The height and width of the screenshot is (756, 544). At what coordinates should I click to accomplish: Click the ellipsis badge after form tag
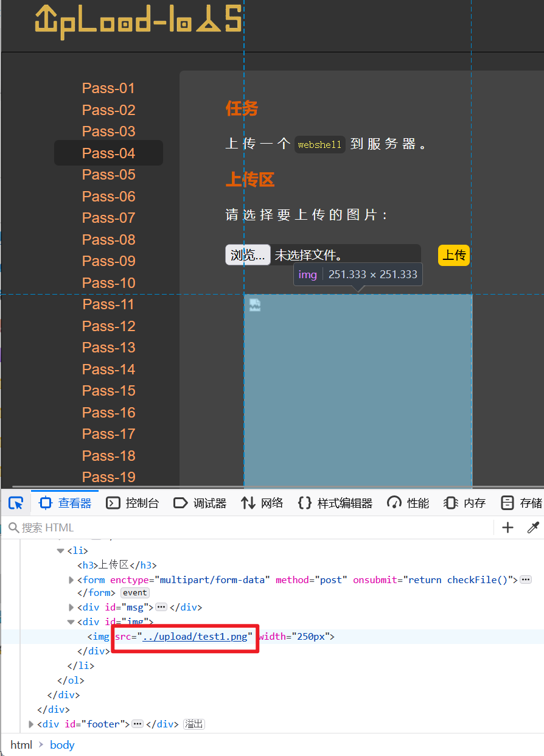(526, 580)
